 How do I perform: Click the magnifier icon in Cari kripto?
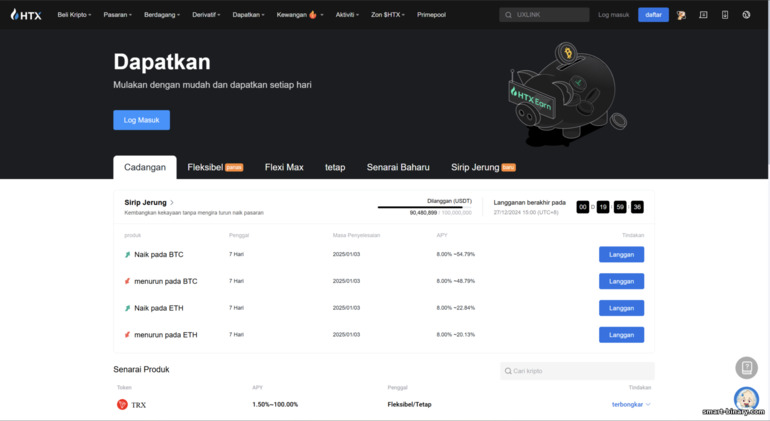point(508,371)
